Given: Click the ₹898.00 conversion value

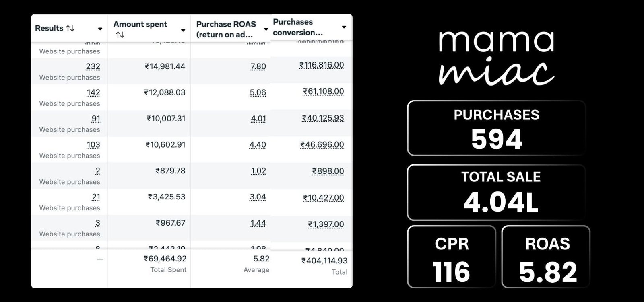Looking at the screenshot, I should click(328, 171).
